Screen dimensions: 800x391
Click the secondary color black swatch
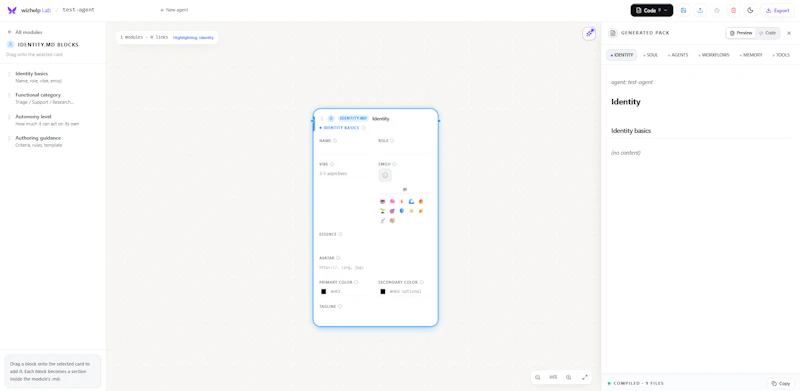383,291
